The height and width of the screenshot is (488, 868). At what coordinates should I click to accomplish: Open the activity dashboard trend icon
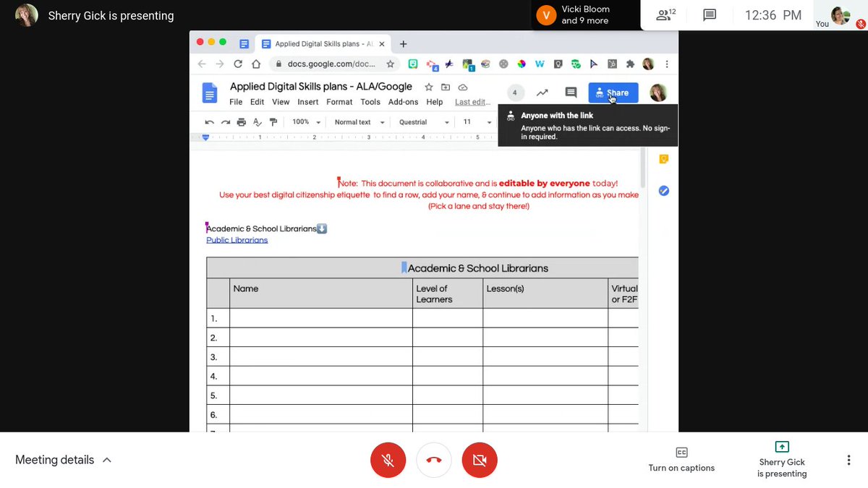point(542,93)
